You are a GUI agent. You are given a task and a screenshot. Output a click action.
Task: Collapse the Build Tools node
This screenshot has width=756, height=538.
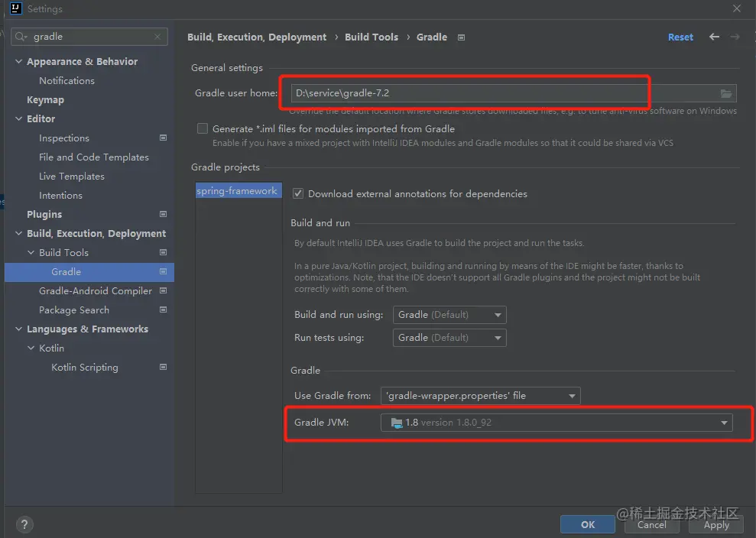(x=31, y=252)
